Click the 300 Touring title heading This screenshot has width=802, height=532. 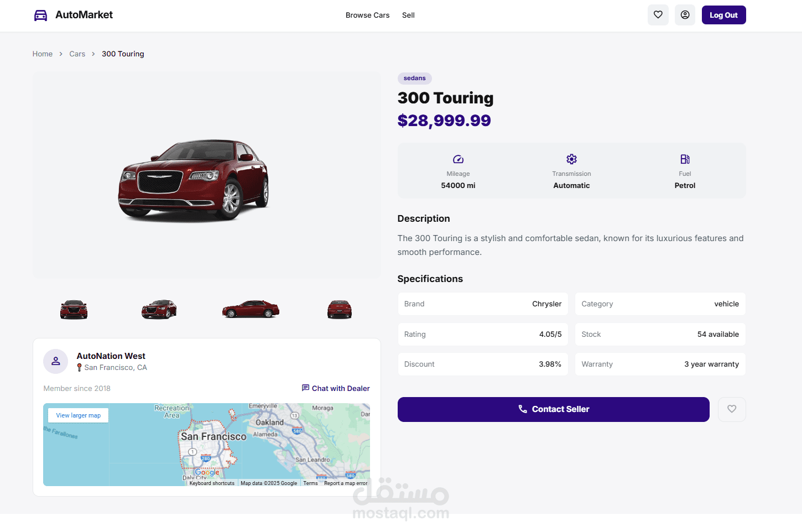445,98
